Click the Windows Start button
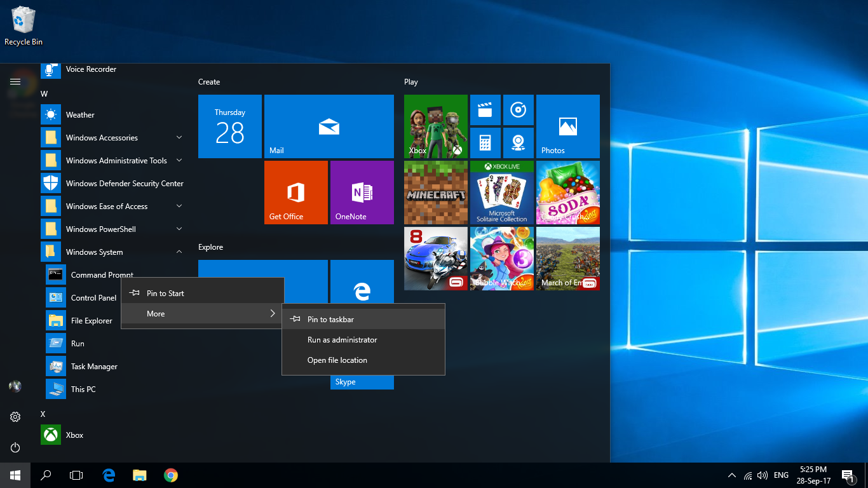This screenshot has height=488, width=868. (15, 475)
